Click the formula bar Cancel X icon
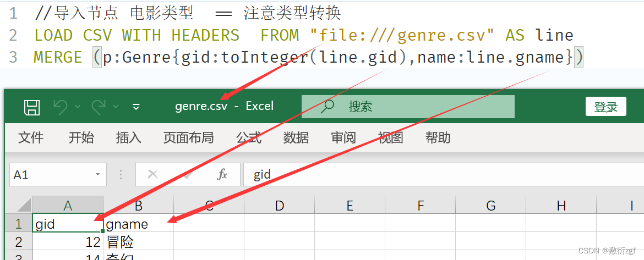Screen dimensions: 644x260 [153, 175]
